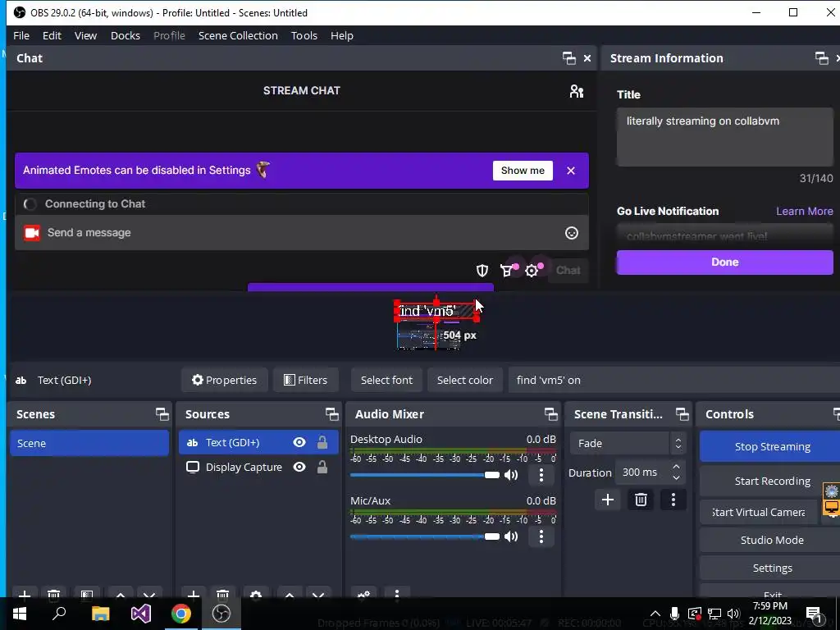Click the red camera icon in message box

32,233
